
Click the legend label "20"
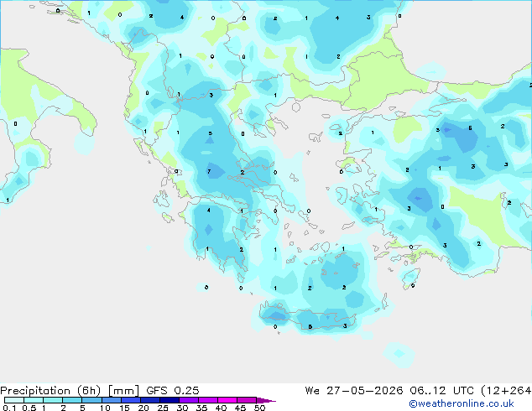[143, 408]
